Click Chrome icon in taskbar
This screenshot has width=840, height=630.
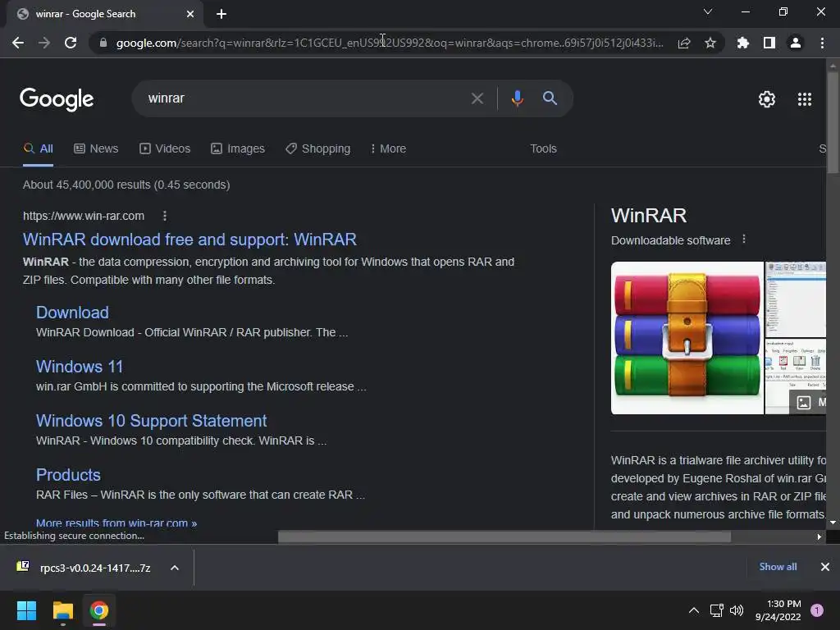tap(98, 610)
